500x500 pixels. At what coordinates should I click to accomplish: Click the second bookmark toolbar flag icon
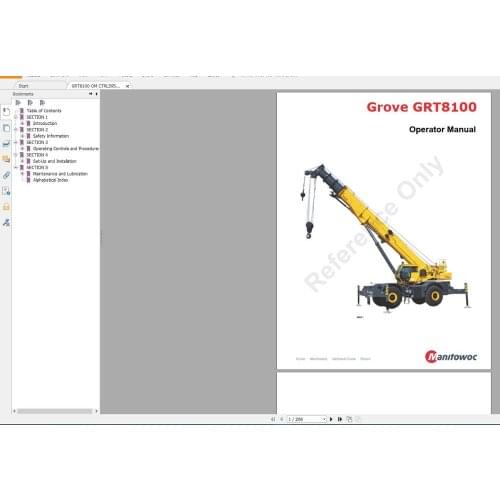click(30, 103)
